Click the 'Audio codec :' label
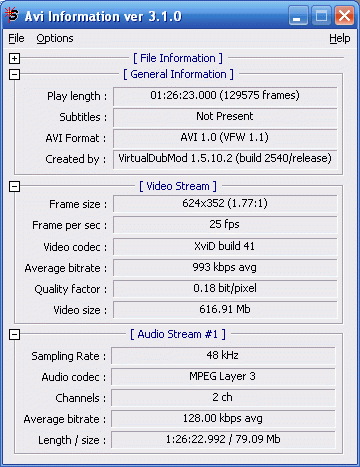Screen dimensions: 360x467 [x=74, y=377]
